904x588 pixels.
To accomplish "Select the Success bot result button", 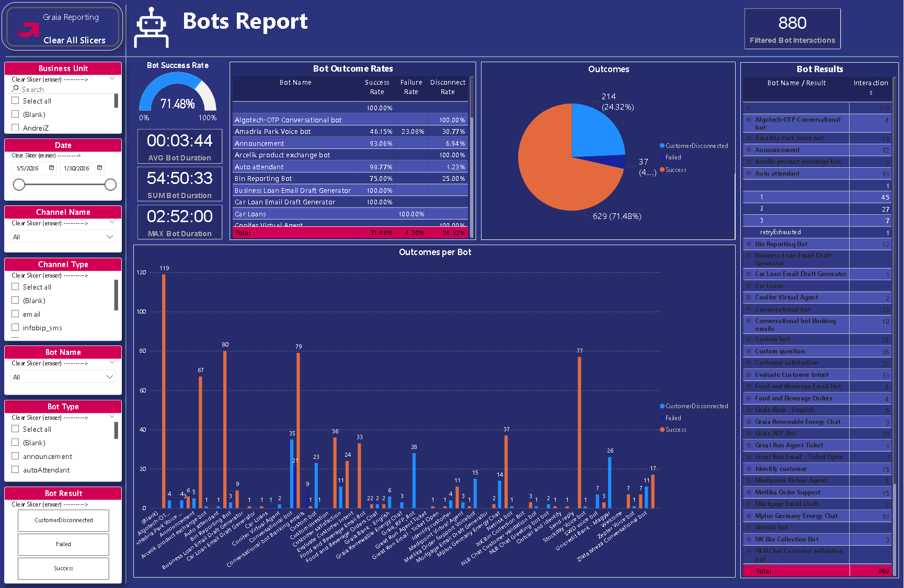I will (x=63, y=569).
